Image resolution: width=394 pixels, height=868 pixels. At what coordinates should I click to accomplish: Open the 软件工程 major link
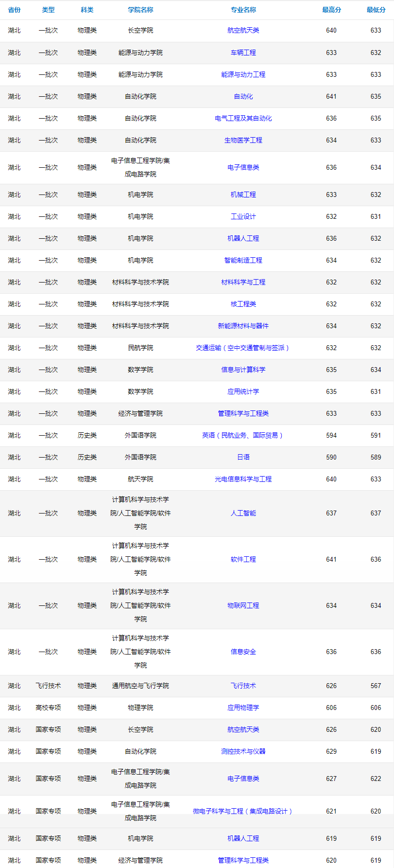(243, 559)
